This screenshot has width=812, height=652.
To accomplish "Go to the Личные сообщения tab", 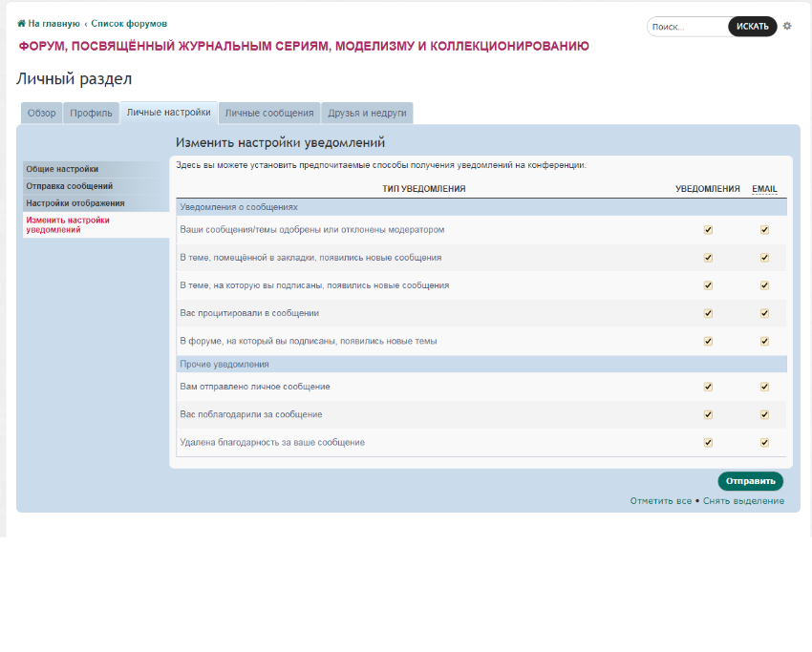I will point(268,113).
